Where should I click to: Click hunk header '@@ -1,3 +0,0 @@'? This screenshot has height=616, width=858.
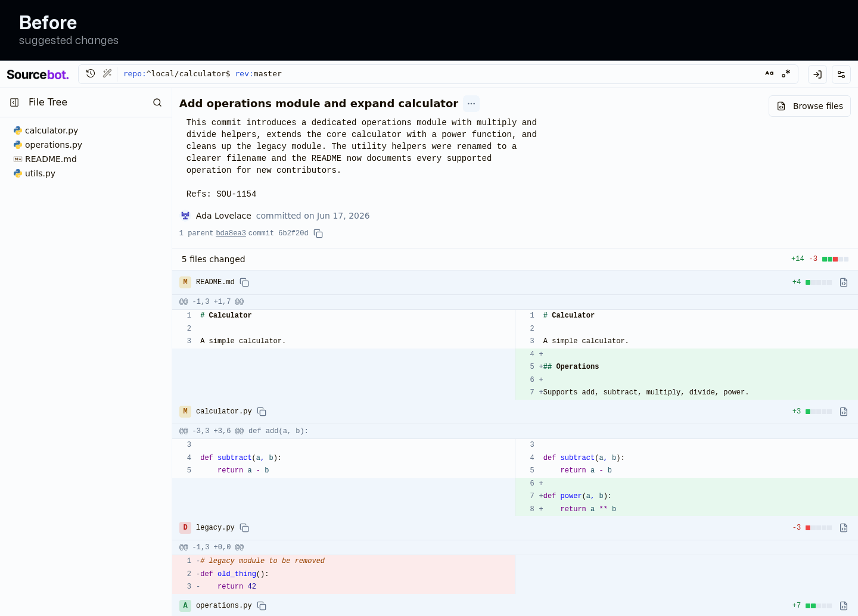click(x=212, y=547)
